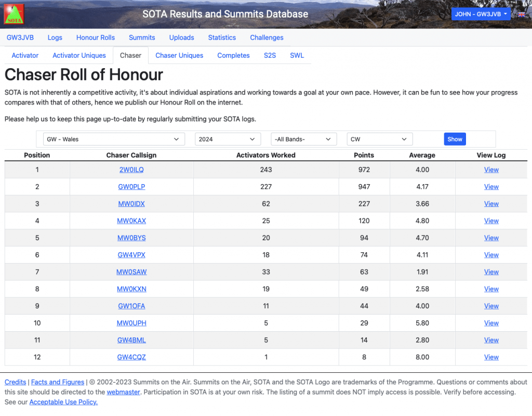Image resolution: width=532 pixels, height=416 pixels.
Task: Open callsign MW0BYS link
Action: [x=131, y=238]
